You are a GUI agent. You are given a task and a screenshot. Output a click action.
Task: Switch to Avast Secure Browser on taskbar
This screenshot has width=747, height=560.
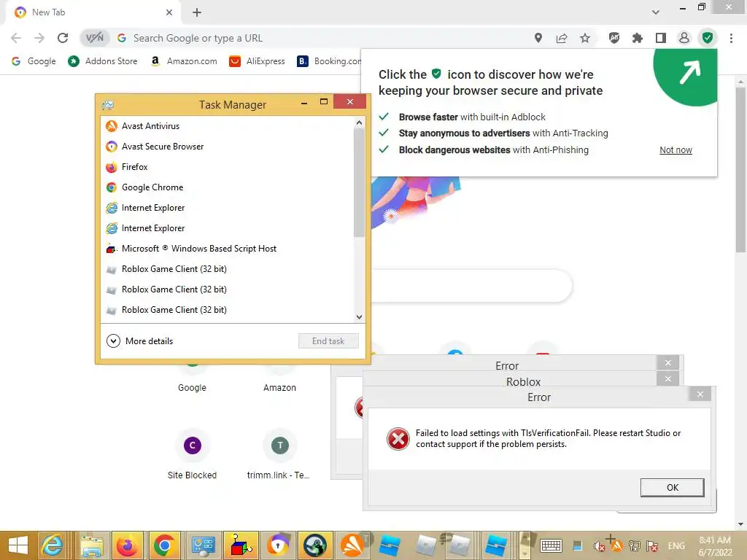tap(278, 545)
